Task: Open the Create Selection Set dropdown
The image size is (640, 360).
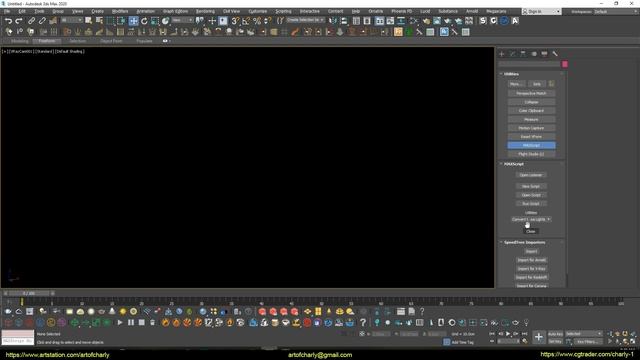Action: point(305,20)
